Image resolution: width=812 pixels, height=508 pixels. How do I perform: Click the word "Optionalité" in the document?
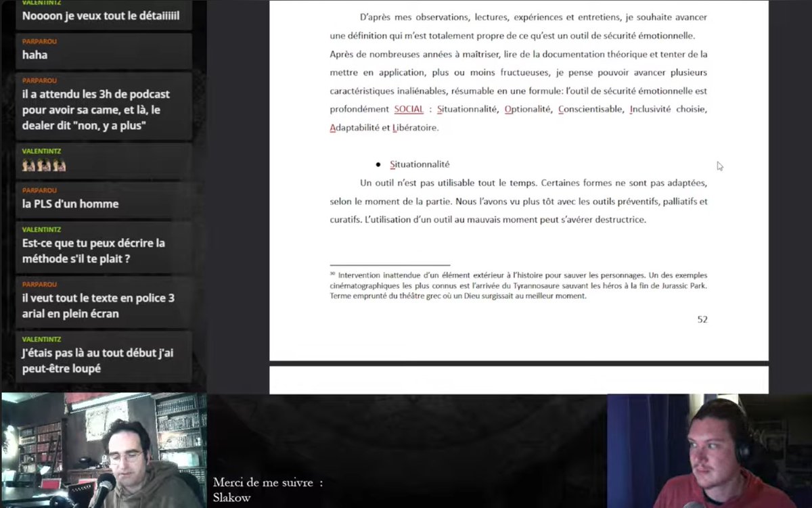(528, 109)
